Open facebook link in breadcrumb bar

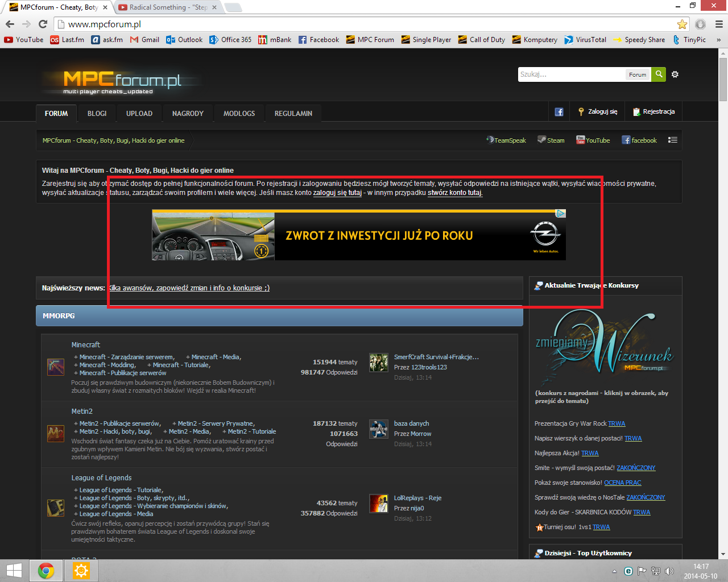639,140
